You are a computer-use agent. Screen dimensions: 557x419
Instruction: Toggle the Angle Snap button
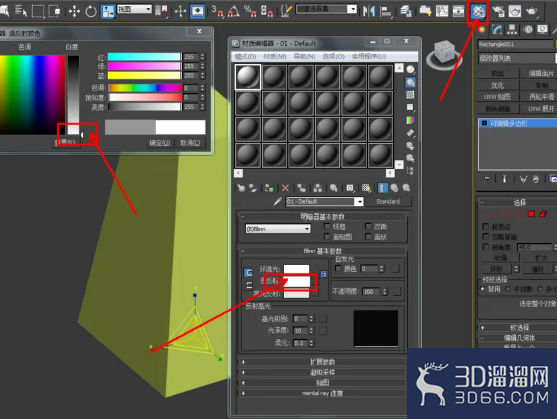233,11
